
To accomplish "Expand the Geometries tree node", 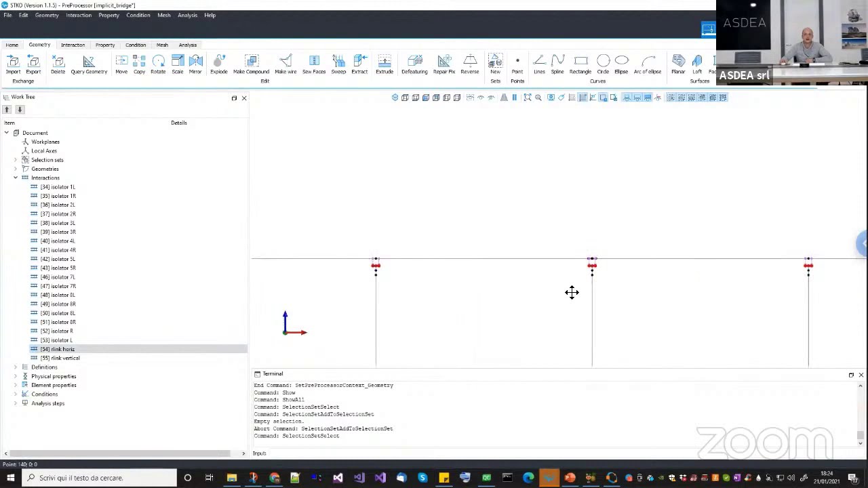I will click(x=16, y=169).
